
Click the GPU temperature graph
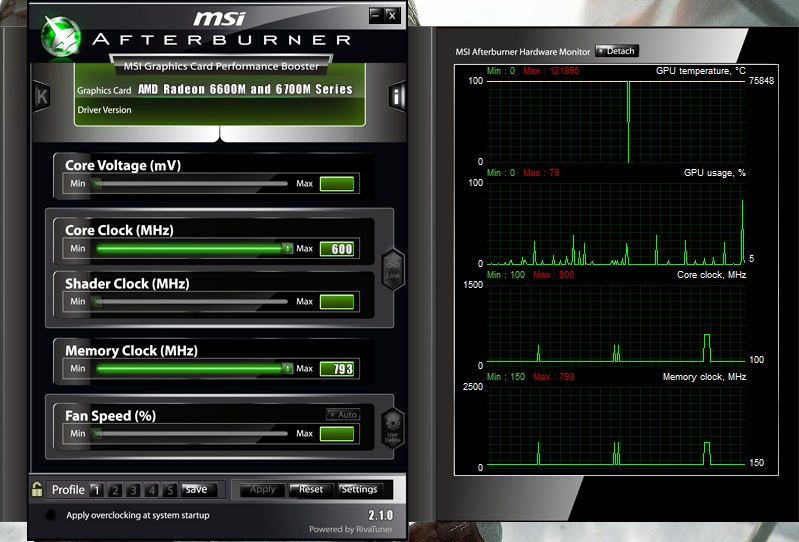[617, 122]
